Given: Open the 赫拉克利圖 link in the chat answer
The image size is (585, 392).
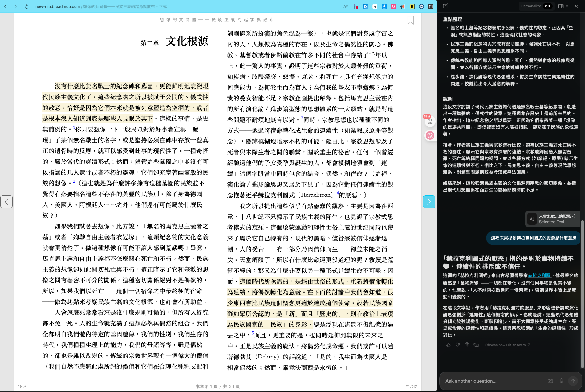Looking at the screenshot, I should (x=539, y=276).
